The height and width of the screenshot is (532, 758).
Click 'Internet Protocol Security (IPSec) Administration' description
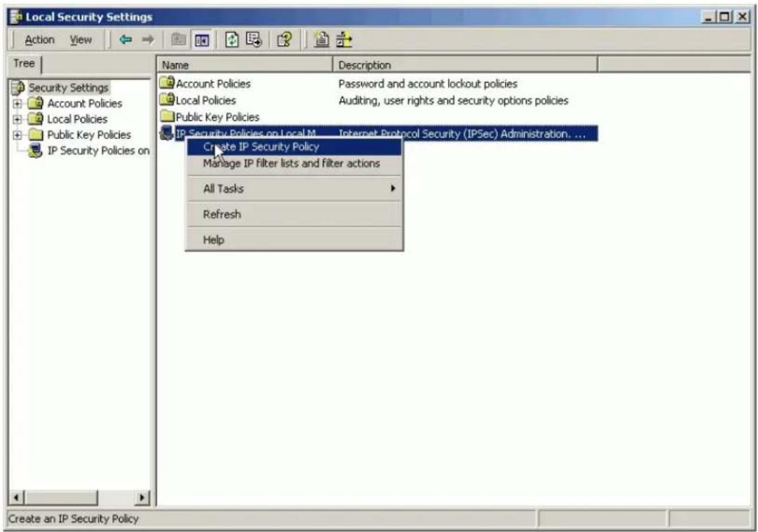[461, 134]
